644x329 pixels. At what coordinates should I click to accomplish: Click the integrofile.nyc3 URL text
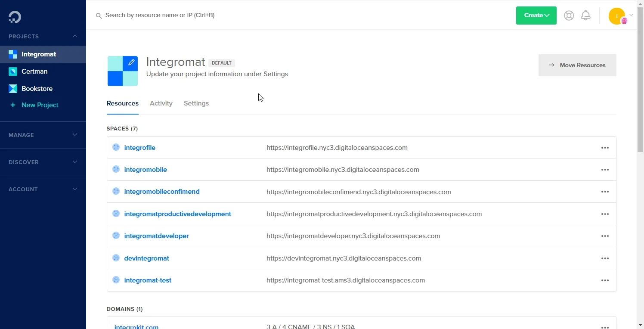tap(337, 148)
